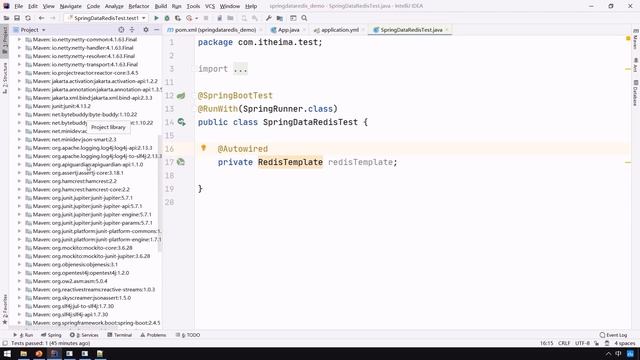Click expand/collapse all icon in Project panel
This screenshot has height=360, width=640.
point(132,30)
